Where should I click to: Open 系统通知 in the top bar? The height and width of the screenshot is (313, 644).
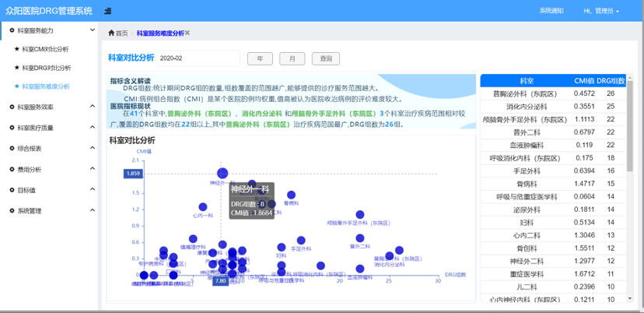coord(551,11)
